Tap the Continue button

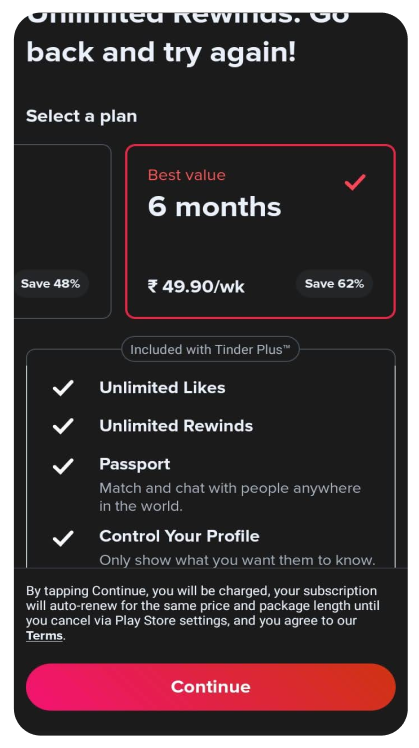click(x=210, y=686)
